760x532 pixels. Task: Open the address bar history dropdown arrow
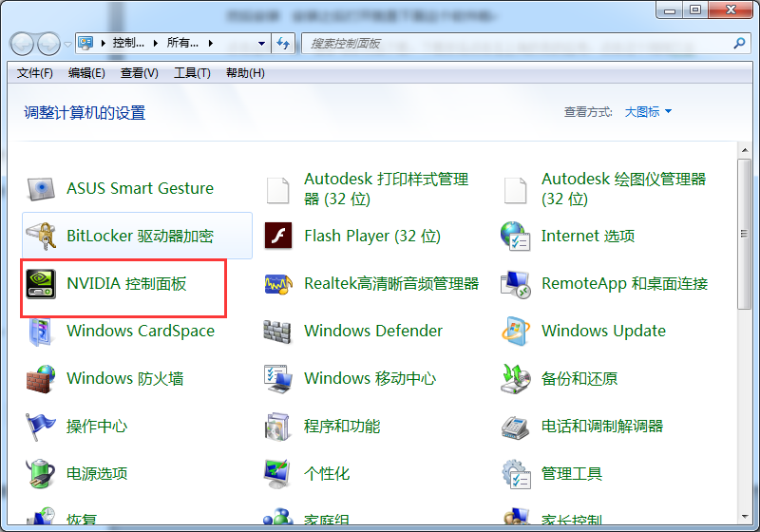[x=262, y=43]
